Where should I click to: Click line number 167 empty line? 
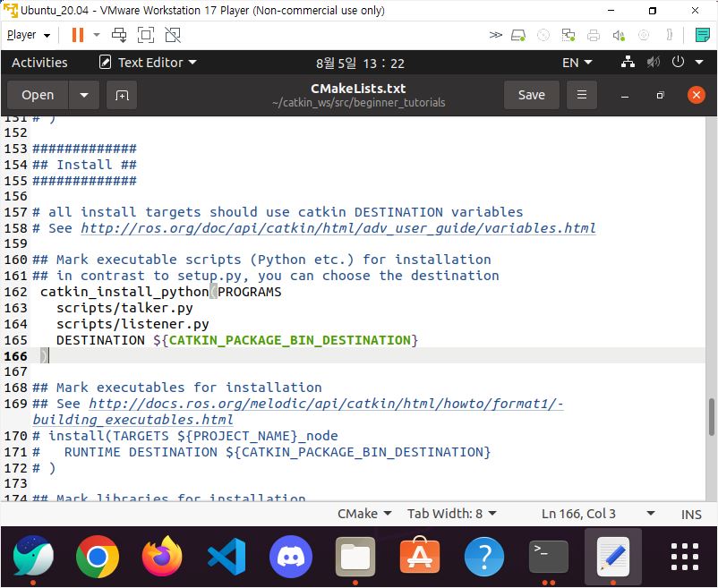pyautogui.click(x=16, y=371)
